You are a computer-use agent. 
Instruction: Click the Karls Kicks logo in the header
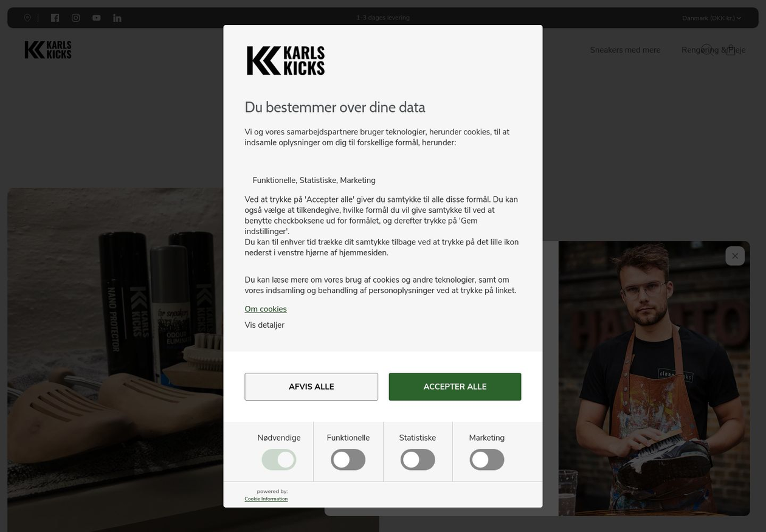click(x=48, y=50)
